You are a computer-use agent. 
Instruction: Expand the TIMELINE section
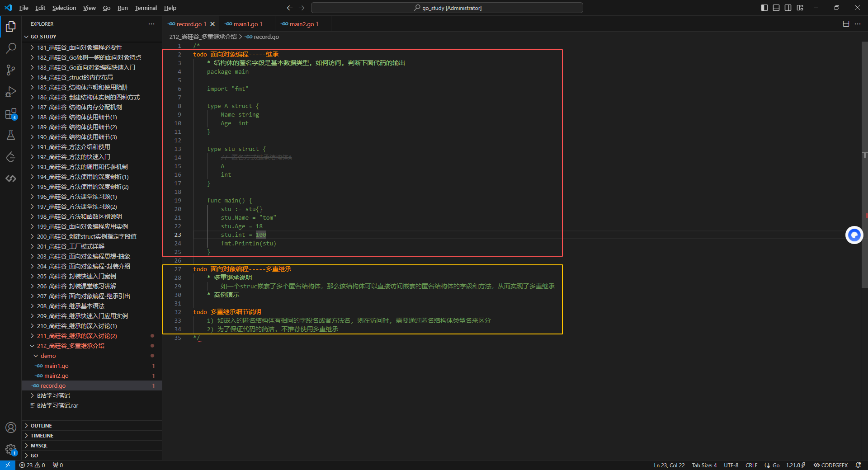point(92,436)
